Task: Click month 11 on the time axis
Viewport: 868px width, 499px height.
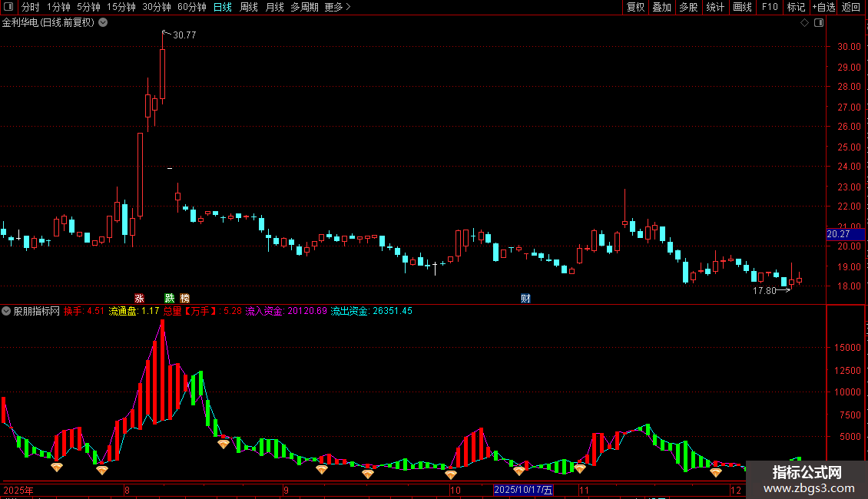Action: click(x=584, y=490)
